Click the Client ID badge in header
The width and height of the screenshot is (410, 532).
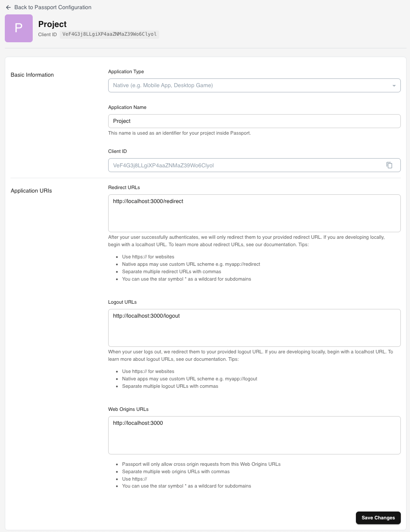109,34
